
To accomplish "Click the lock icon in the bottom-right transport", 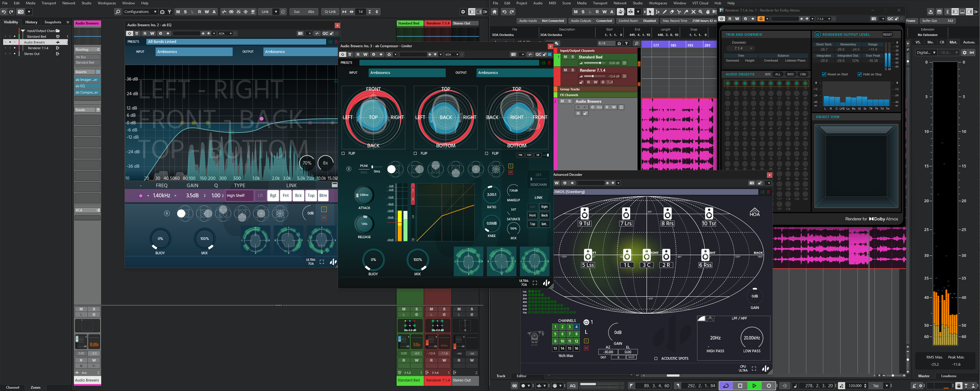I will tap(958, 386).
